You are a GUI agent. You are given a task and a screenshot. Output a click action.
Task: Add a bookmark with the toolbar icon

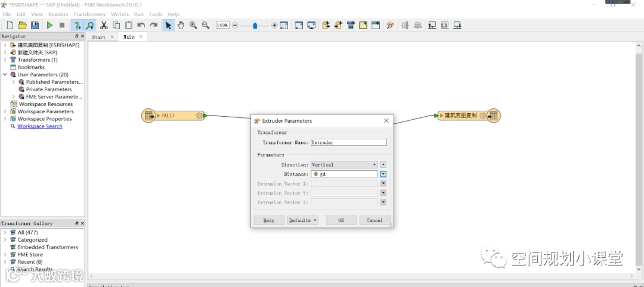click(376, 26)
